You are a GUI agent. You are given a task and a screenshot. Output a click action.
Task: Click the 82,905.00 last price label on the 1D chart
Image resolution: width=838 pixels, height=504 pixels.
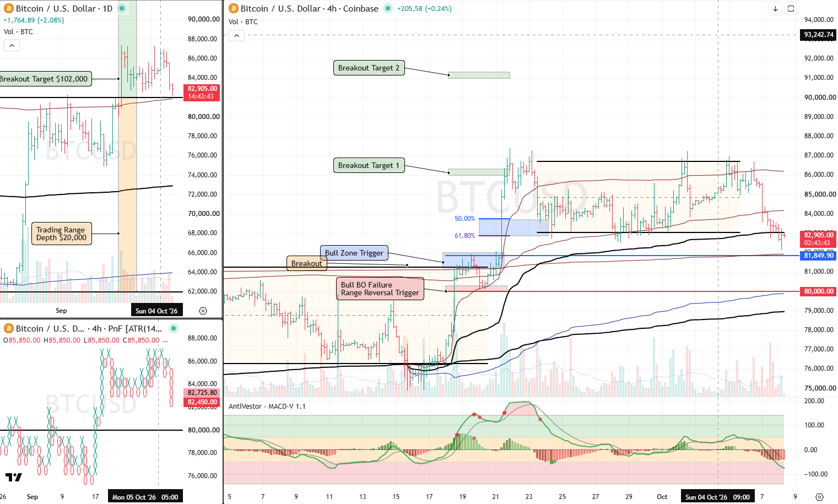(x=202, y=89)
